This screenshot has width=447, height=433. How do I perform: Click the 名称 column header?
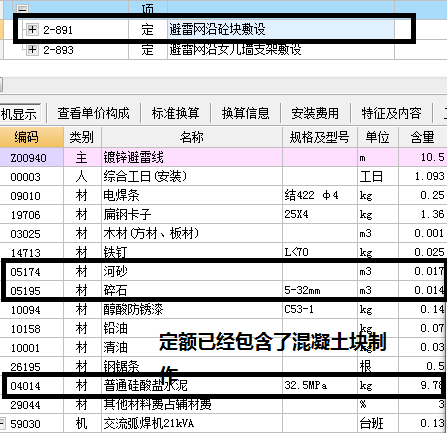pyautogui.click(x=192, y=137)
